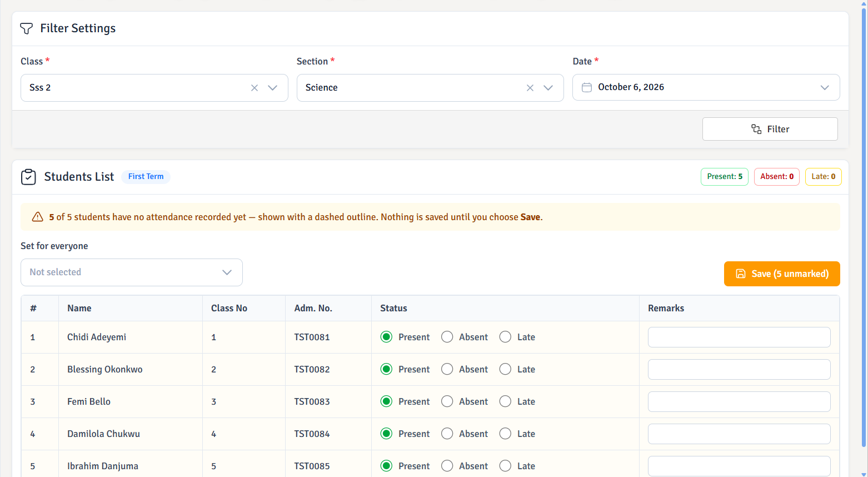
Task: Click the calendar icon in the Date field
Action: 587,87
